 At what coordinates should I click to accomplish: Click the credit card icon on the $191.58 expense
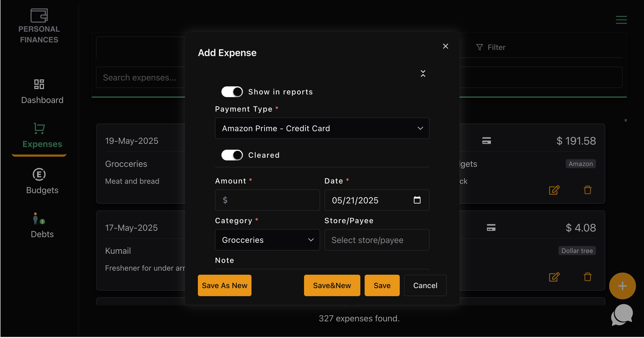[486, 141]
